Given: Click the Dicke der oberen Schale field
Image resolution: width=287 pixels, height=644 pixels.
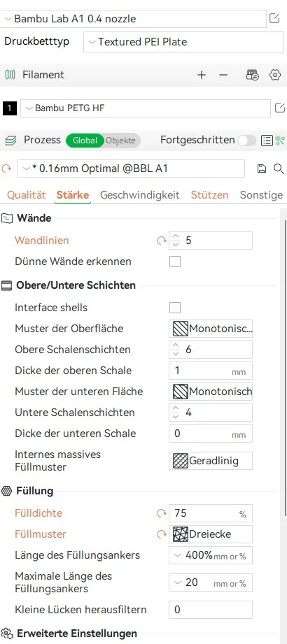Looking at the screenshot, I should [x=211, y=371].
